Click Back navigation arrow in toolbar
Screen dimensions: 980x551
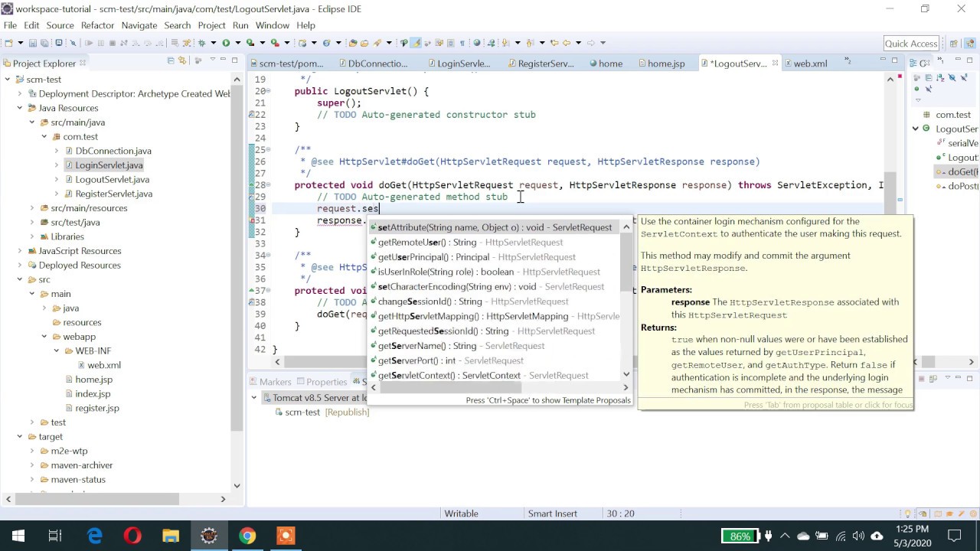[567, 43]
